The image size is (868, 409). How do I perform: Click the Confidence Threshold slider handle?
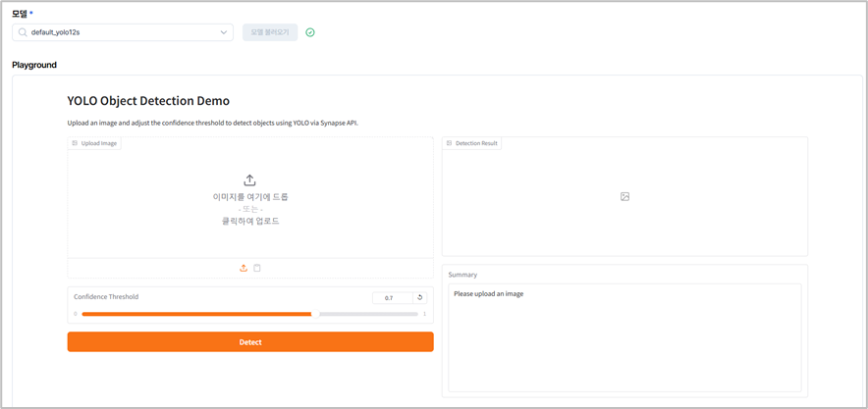[x=315, y=314]
